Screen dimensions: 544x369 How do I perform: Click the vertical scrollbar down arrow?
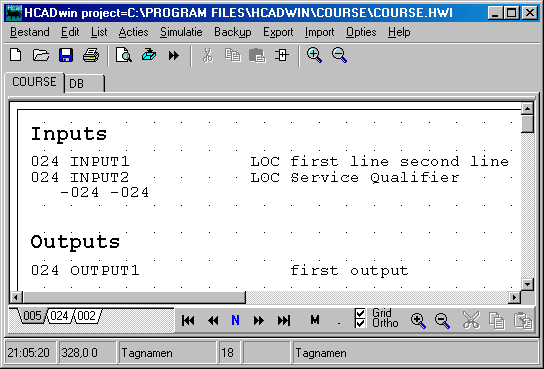[527, 285]
